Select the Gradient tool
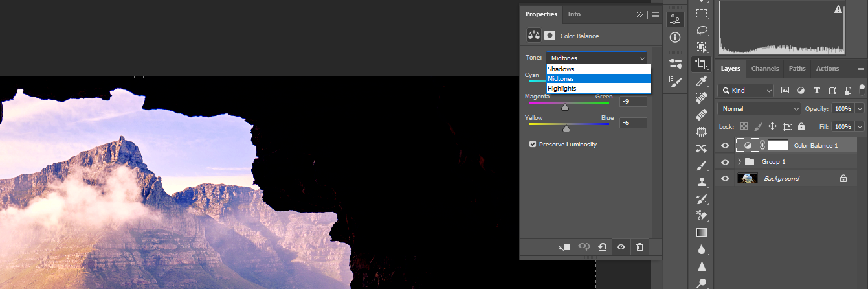Viewport: 868px width, 289px height. point(702,232)
